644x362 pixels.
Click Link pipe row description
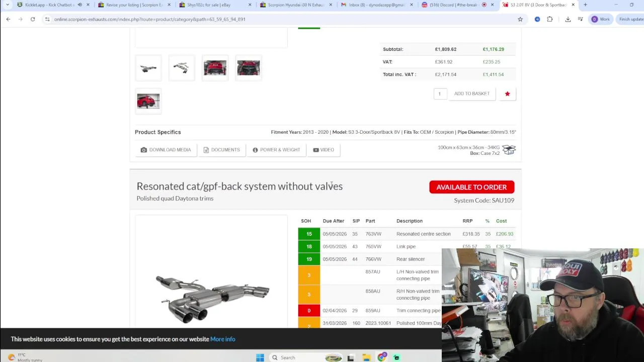(406, 246)
